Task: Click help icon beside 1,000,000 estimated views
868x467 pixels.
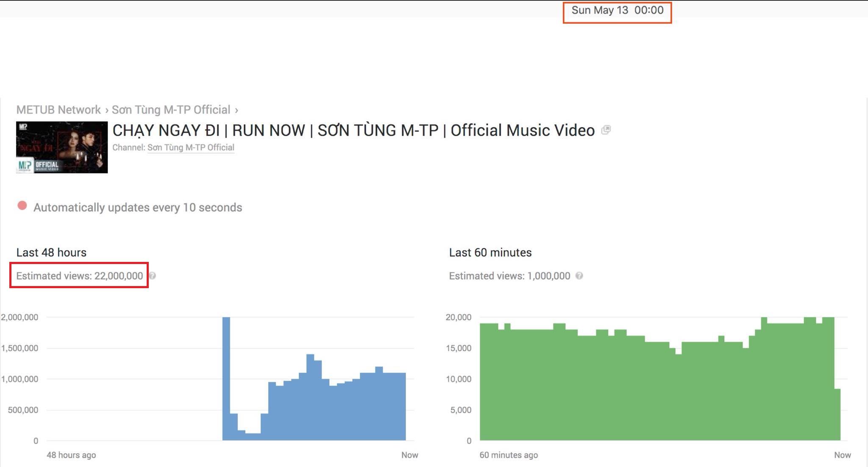Action: 579,276
